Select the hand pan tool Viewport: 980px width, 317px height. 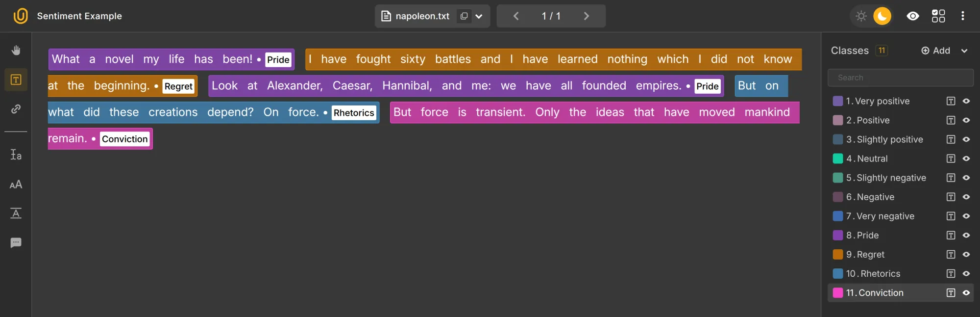point(16,50)
